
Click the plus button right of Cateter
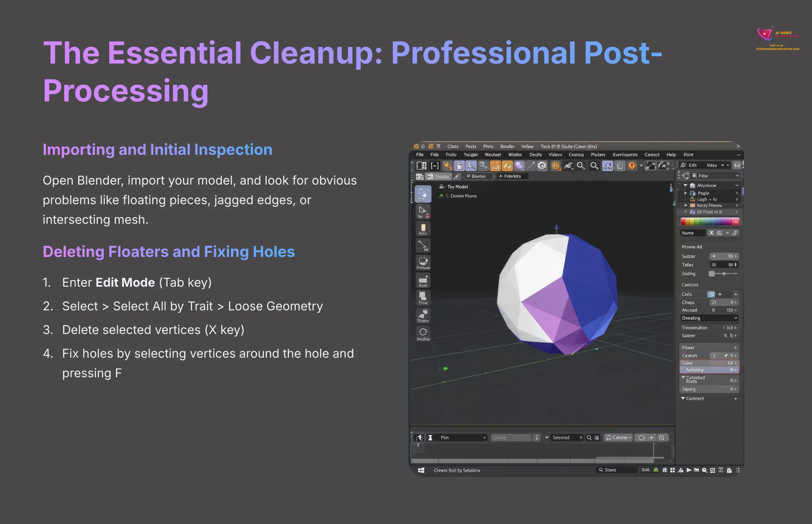click(651, 437)
